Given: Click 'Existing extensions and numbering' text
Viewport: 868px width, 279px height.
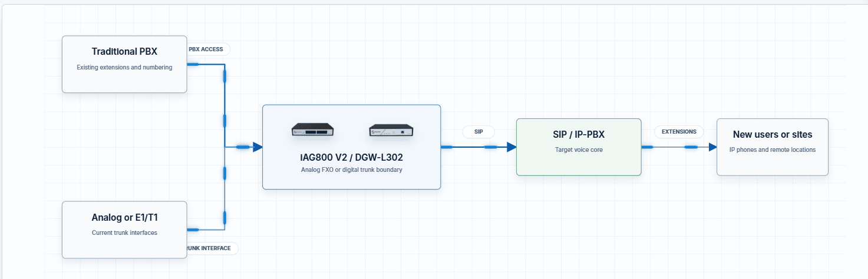Looking at the screenshot, I should (x=124, y=67).
